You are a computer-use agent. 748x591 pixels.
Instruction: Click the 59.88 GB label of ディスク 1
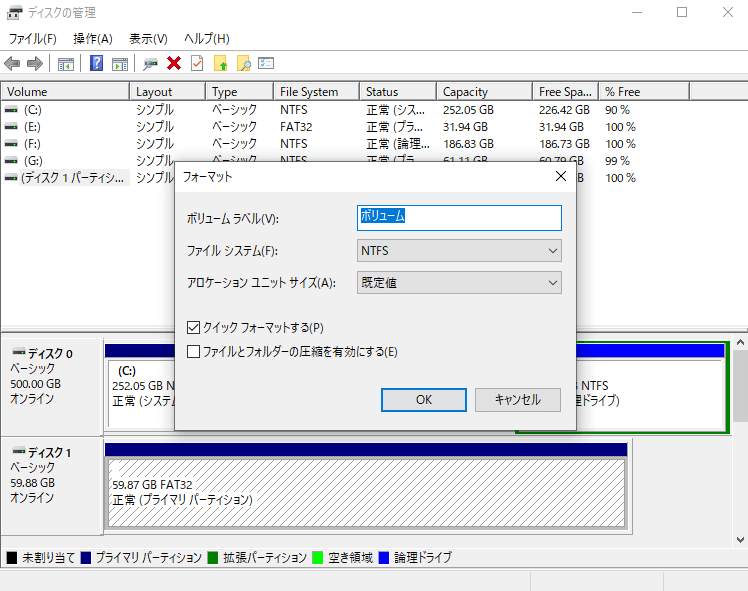coord(32,483)
